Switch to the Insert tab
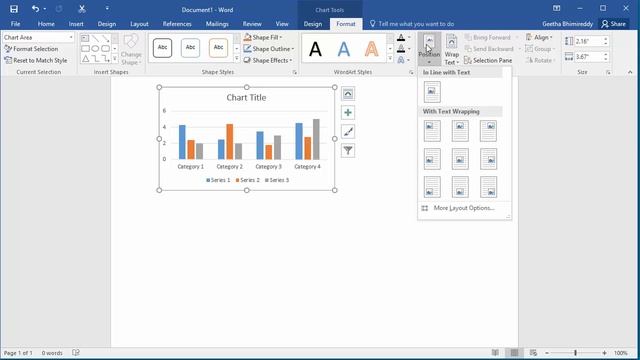Screen dimensions: 640x360 pyautogui.click(x=76, y=24)
